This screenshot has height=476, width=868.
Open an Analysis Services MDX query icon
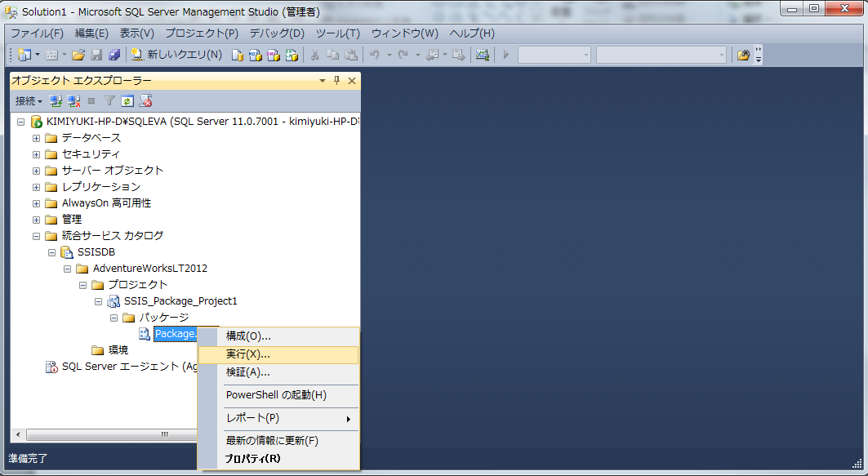point(256,55)
